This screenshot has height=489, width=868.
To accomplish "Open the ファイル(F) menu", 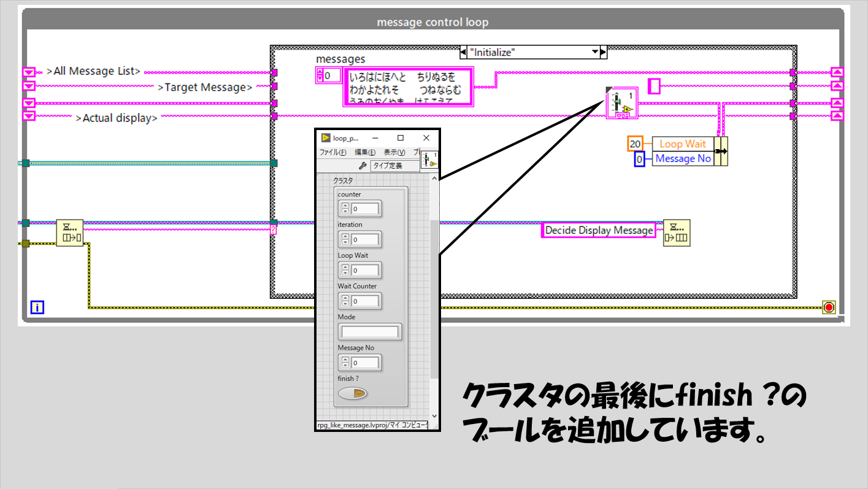I will pos(332,152).
